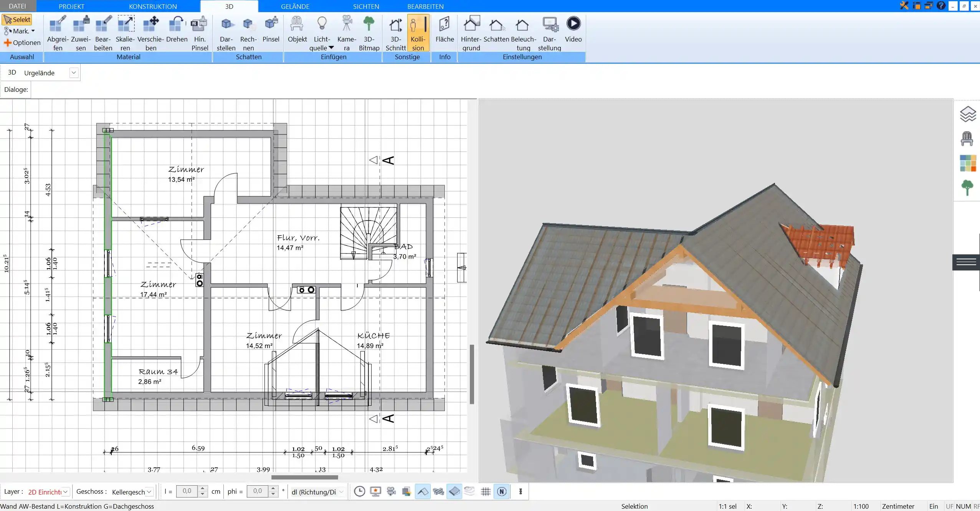Pick the Verschieben material move tool
Screen dimensions: 980x511
click(x=151, y=33)
